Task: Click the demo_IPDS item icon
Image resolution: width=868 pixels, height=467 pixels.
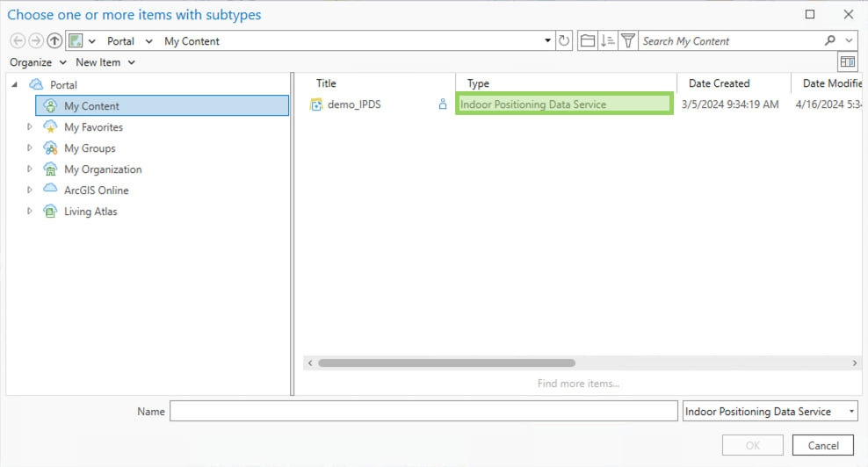Action: click(316, 104)
